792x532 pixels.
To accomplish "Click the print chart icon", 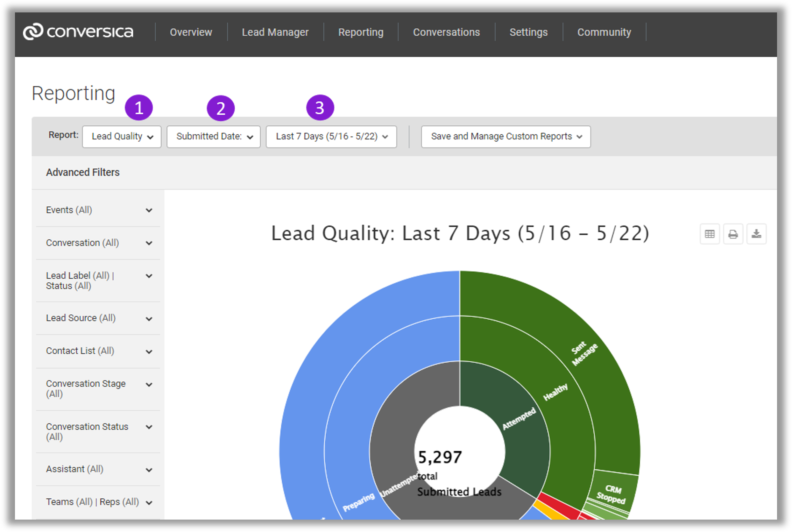I will (733, 234).
